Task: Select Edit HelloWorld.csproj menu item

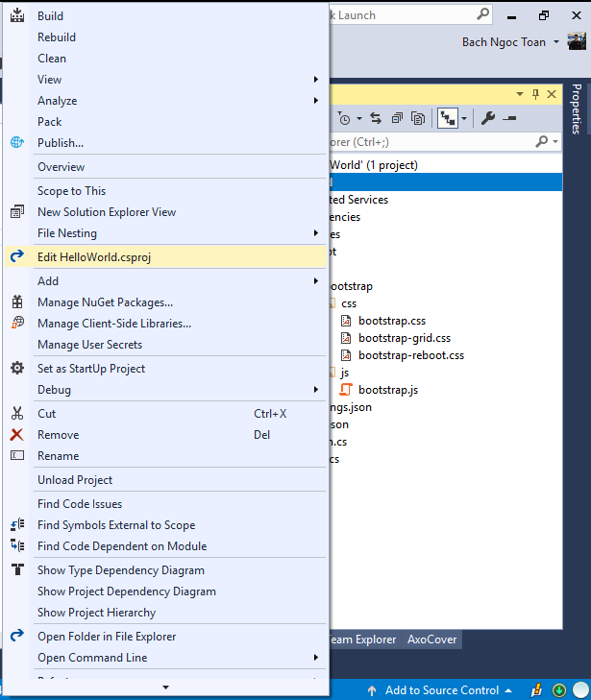Action: (x=94, y=257)
